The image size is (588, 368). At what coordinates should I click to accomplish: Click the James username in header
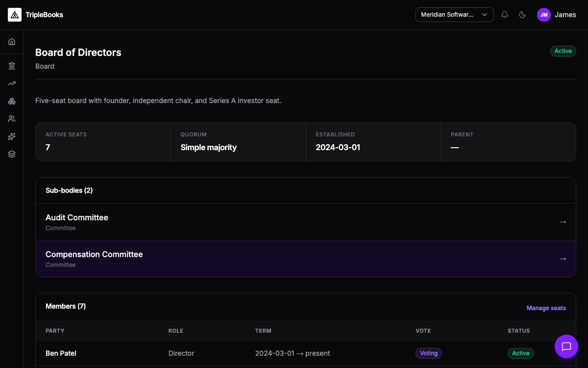point(565,15)
